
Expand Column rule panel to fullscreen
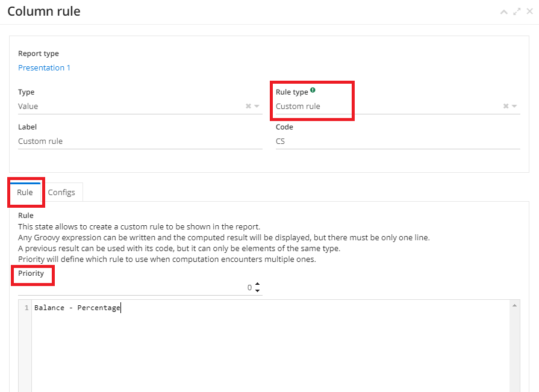coord(517,12)
